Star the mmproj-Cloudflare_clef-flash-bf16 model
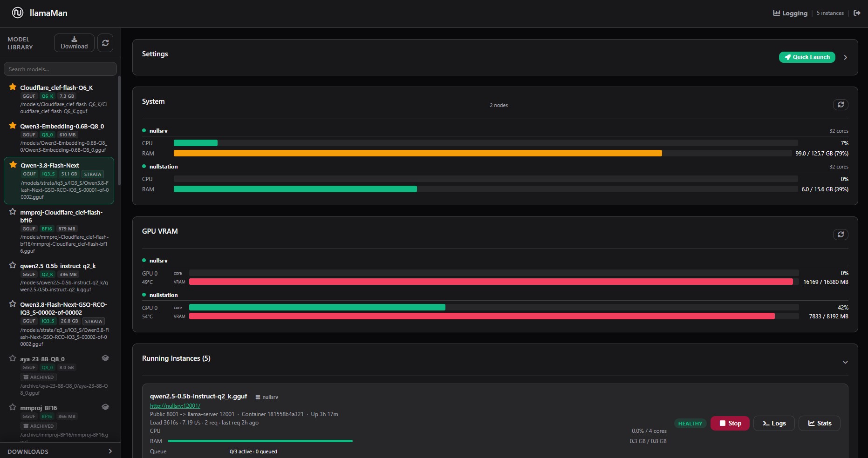 pos(13,212)
